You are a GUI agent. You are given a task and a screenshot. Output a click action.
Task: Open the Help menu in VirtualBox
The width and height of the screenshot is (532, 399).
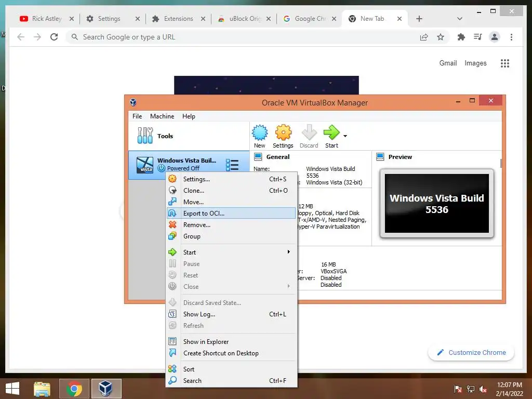[189, 116]
